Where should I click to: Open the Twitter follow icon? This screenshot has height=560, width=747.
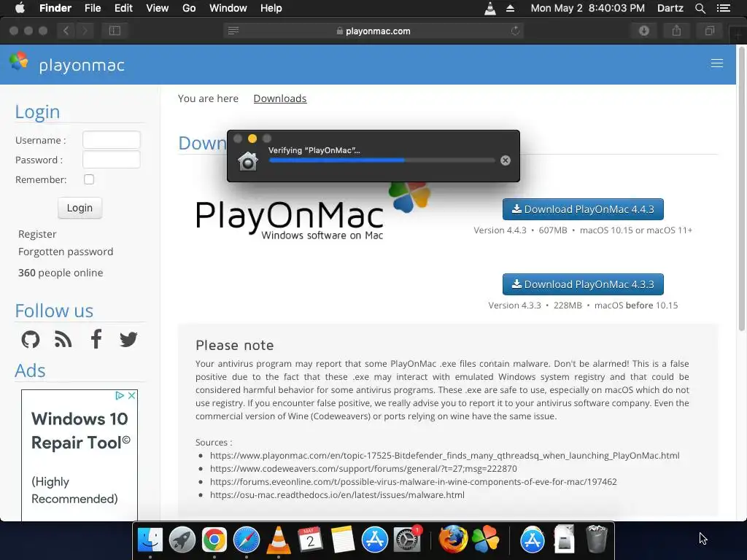128,339
